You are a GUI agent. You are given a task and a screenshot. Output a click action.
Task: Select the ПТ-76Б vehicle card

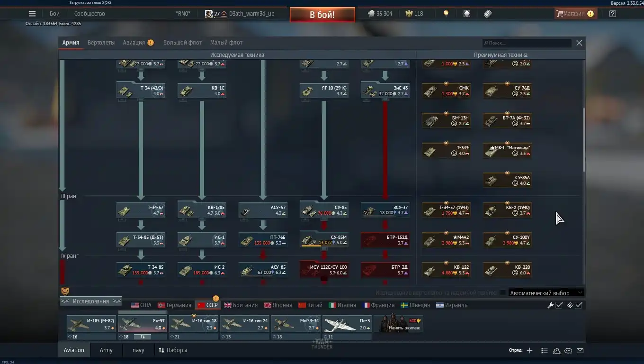click(263, 240)
